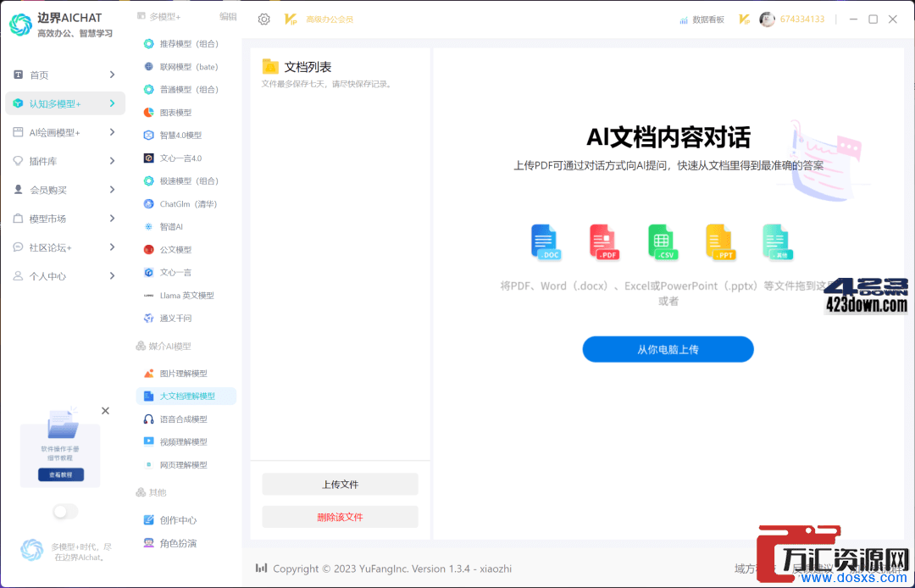Select the 公文模型 red icon

tap(149, 250)
